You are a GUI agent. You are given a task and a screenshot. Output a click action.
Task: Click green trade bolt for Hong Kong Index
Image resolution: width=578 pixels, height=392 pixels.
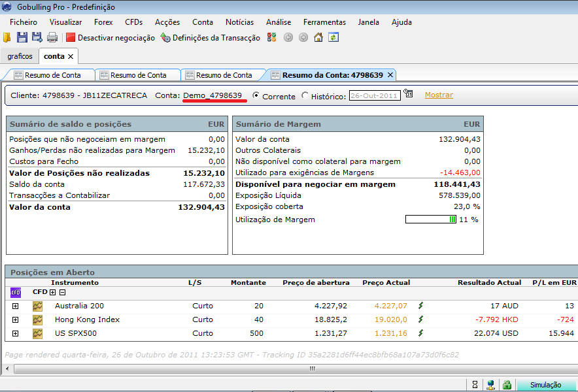(x=420, y=319)
